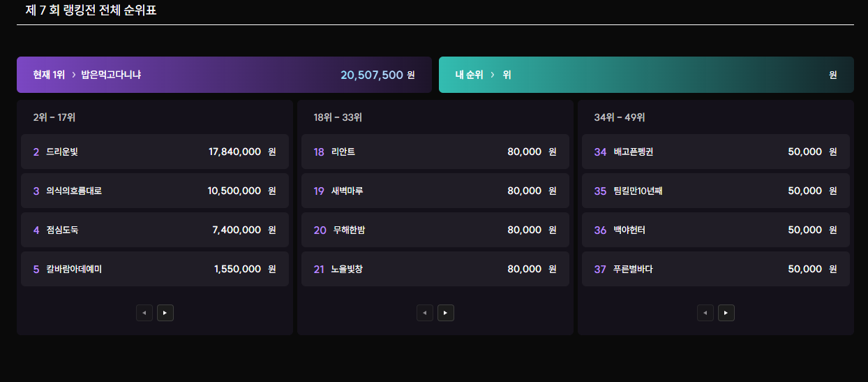Image resolution: width=868 pixels, height=382 pixels.
Task: Select rank 18 리안트 row
Action: [435, 152]
